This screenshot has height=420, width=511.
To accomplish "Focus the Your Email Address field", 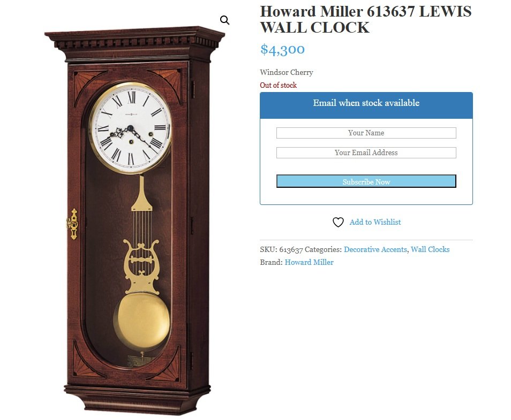I will [366, 152].
